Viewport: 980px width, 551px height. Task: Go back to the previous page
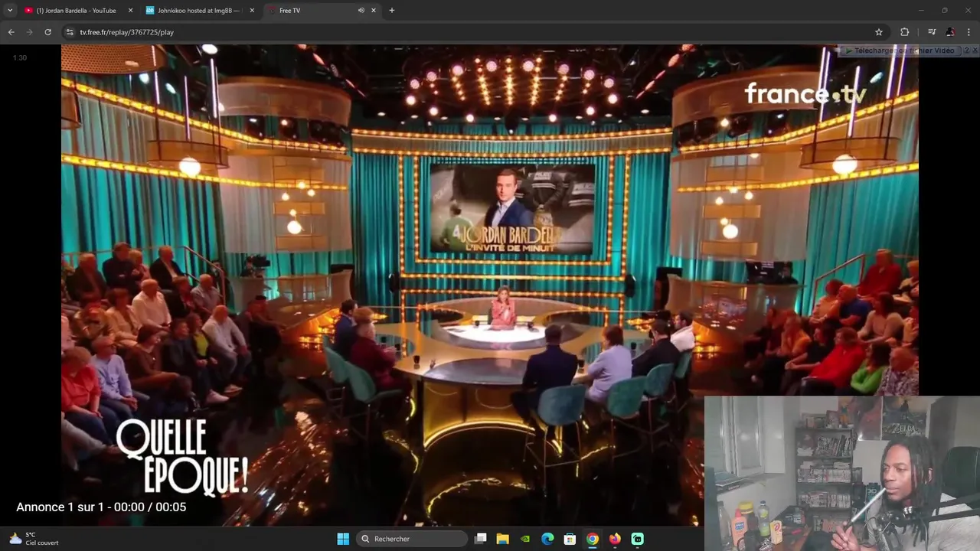tap(11, 32)
